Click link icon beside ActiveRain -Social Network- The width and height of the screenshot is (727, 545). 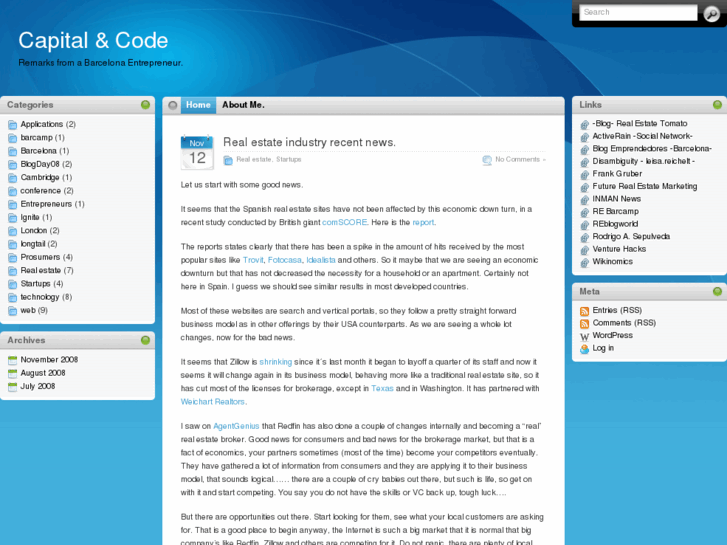pyautogui.click(x=585, y=137)
